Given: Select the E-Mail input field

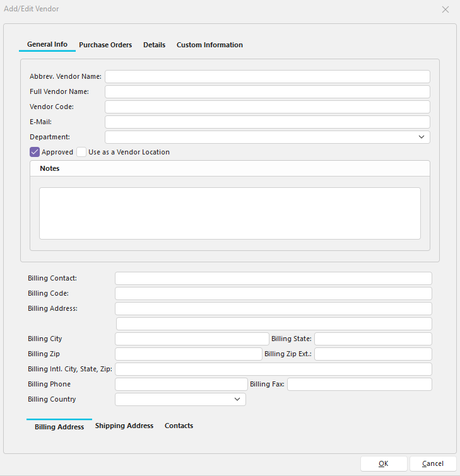Looking at the screenshot, I should click(x=267, y=122).
